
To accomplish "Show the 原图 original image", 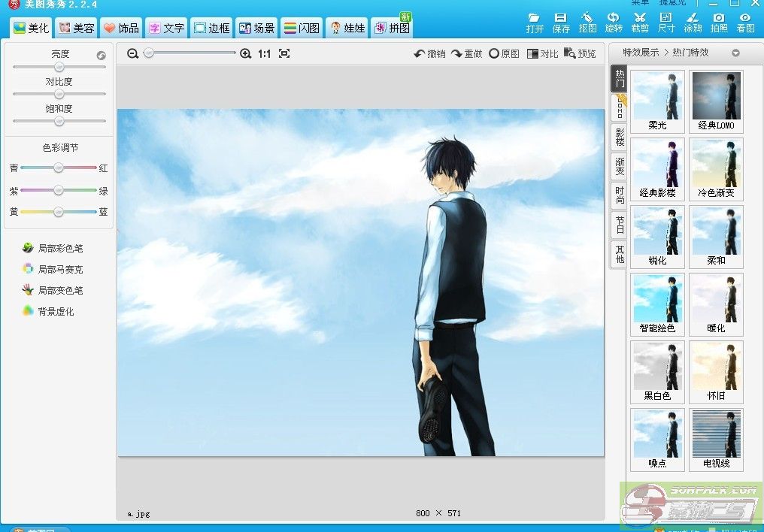I will (504, 53).
